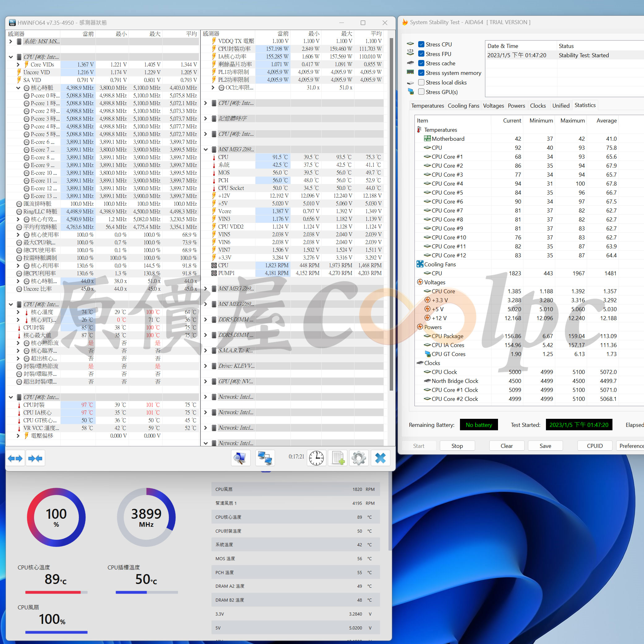Screen dimensions: 644x644
Task: Click the clock reset timer icon in HWiNFO
Action: (x=316, y=458)
